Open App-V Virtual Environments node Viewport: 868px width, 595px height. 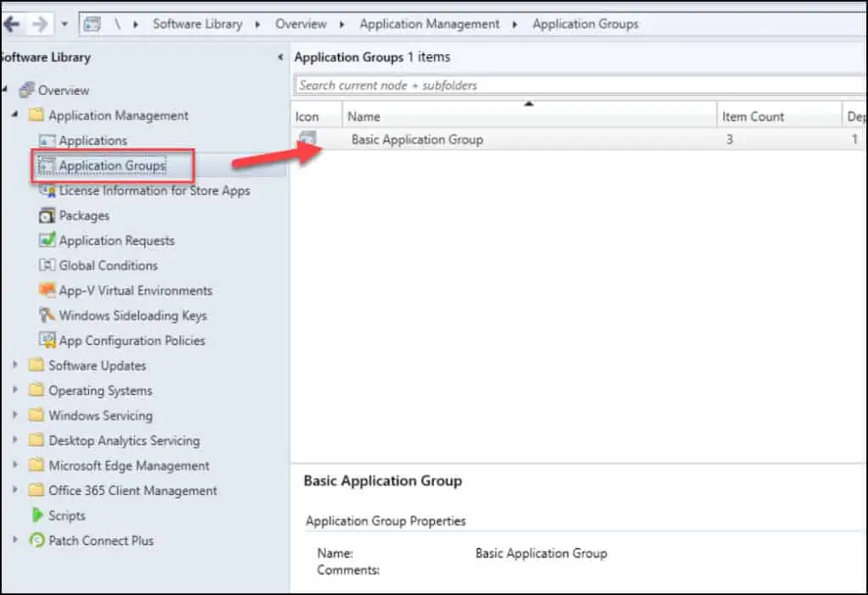136,291
